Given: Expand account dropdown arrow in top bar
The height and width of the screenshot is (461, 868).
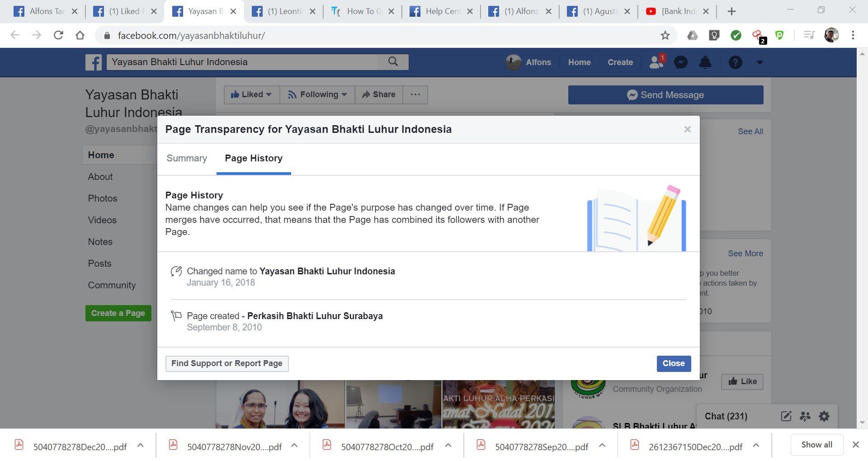Looking at the screenshot, I should pyautogui.click(x=760, y=62).
